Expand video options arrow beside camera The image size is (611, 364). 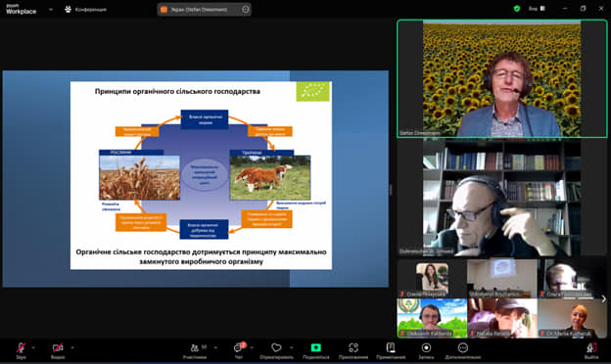(72, 347)
